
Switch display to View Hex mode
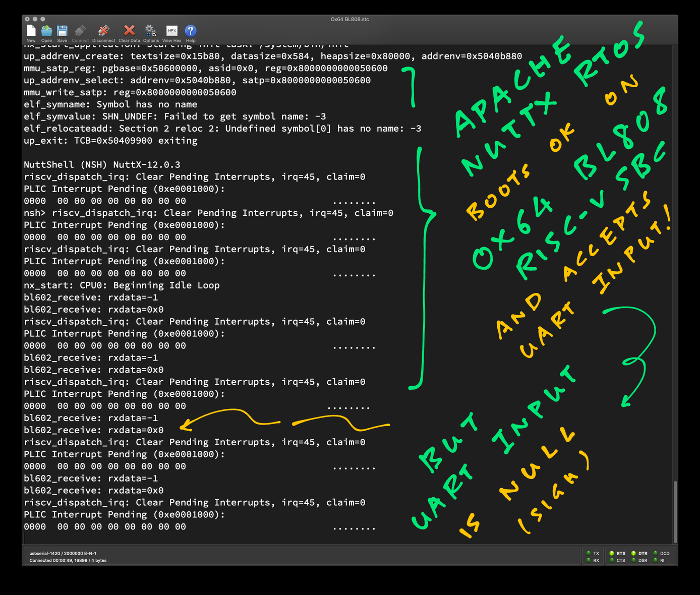171,31
